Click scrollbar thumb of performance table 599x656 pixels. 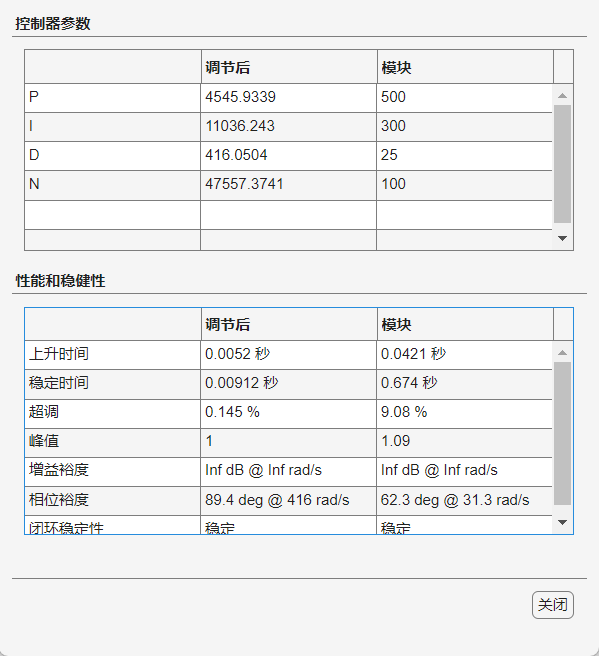click(x=563, y=434)
